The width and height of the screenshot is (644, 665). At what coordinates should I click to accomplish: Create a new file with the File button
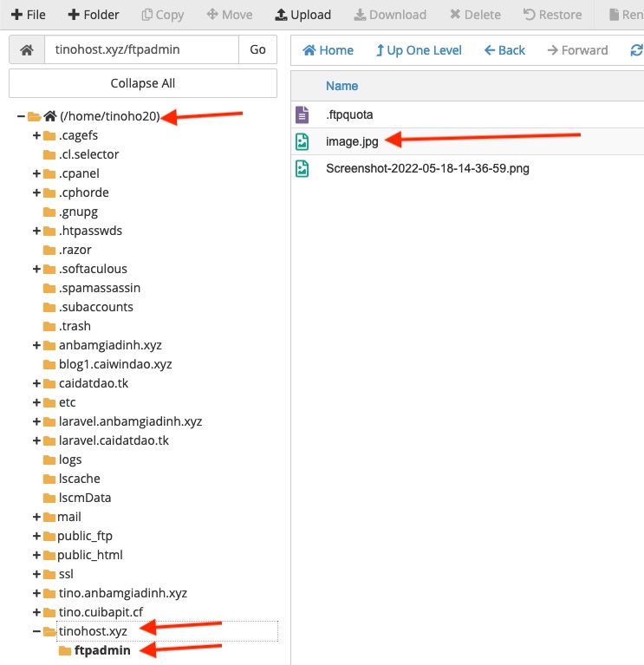(x=28, y=15)
